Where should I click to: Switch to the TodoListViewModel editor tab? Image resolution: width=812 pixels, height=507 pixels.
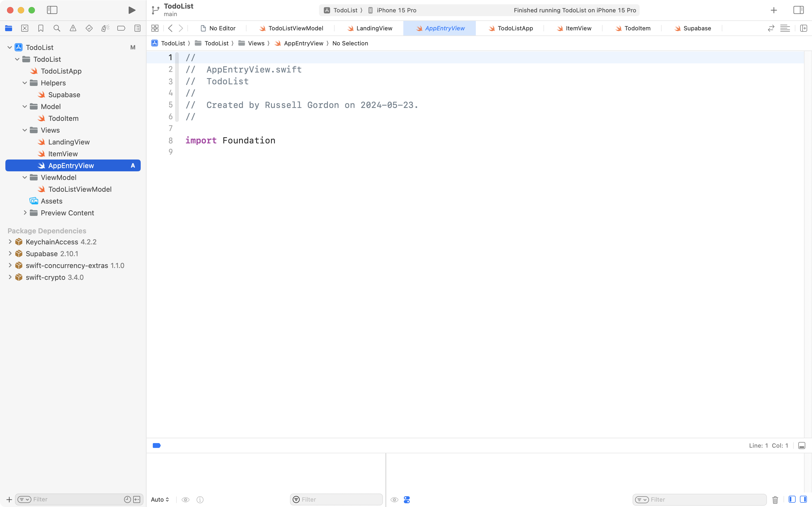(x=295, y=28)
